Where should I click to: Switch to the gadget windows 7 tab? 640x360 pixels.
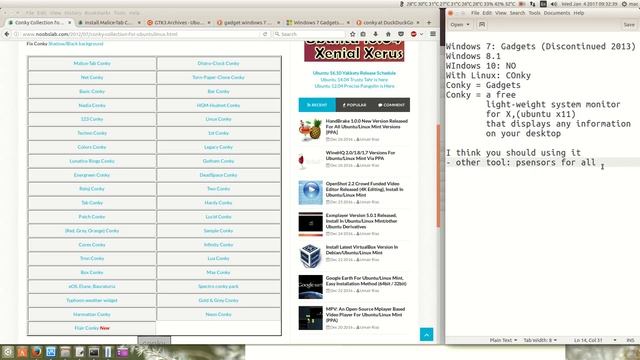coord(248,22)
